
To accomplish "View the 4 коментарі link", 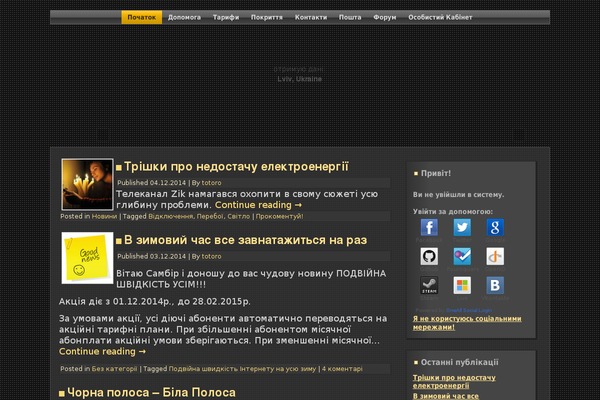I will tap(342, 369).
